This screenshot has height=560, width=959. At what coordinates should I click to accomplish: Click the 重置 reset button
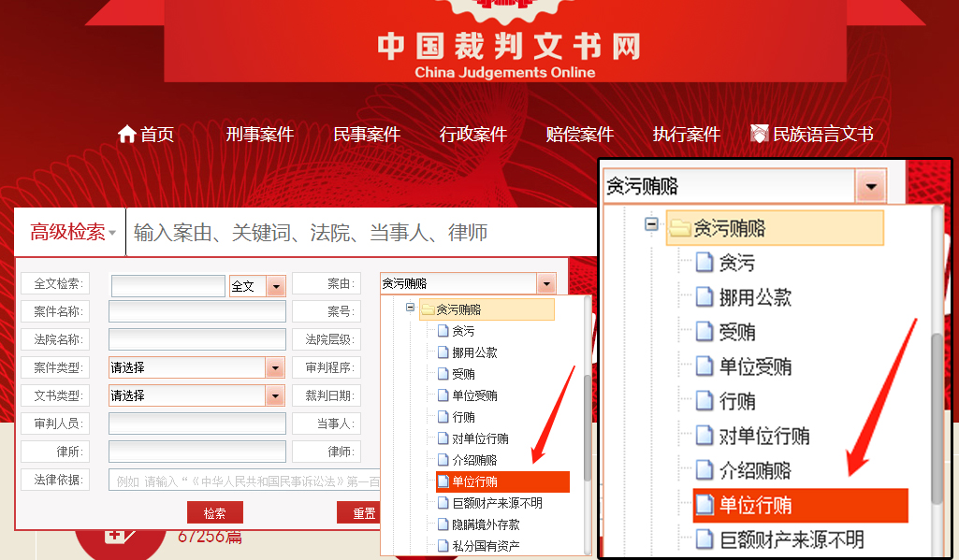click(359, 513)
